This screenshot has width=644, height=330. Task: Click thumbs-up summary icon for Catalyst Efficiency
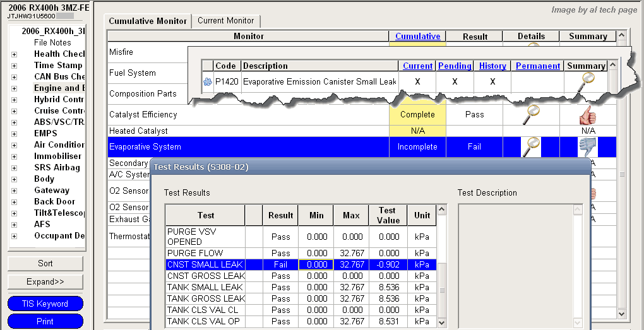[x=588, y=114]
